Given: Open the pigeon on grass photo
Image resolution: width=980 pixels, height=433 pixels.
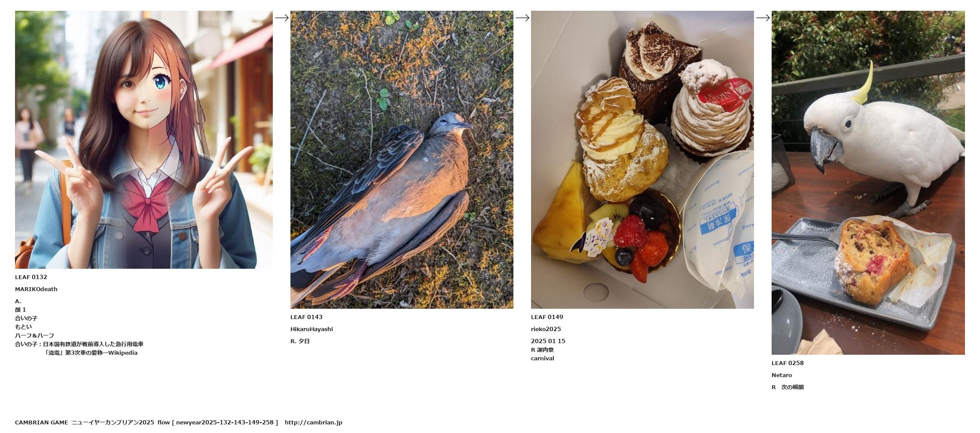Looking at the screenshot, I should pyautogui.click(x=402, y=160).
